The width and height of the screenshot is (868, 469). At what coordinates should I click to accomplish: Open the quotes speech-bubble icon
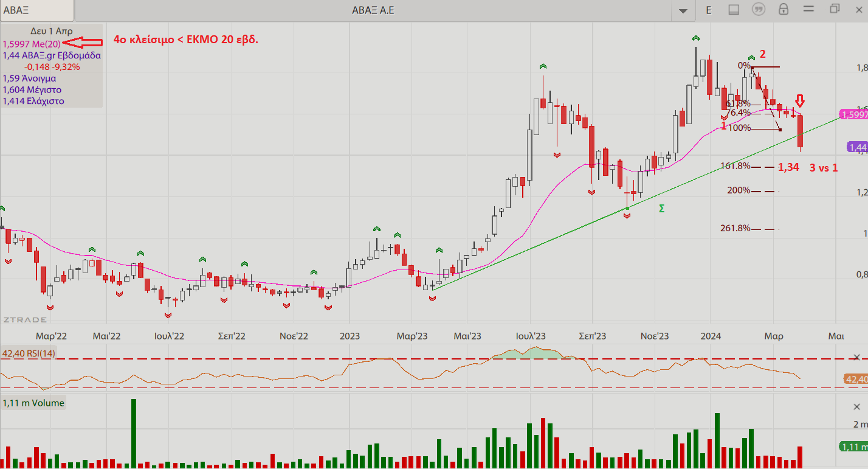click(x=759, y=10)
